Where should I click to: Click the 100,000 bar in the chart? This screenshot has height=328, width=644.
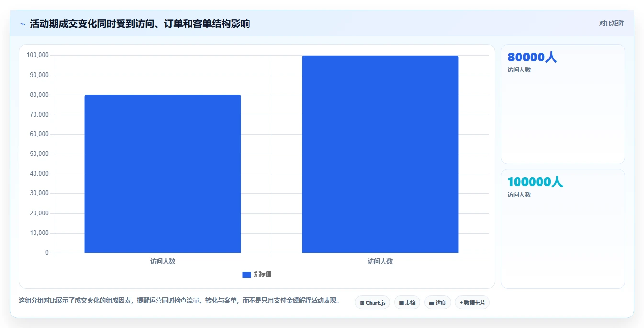(380, 154)
